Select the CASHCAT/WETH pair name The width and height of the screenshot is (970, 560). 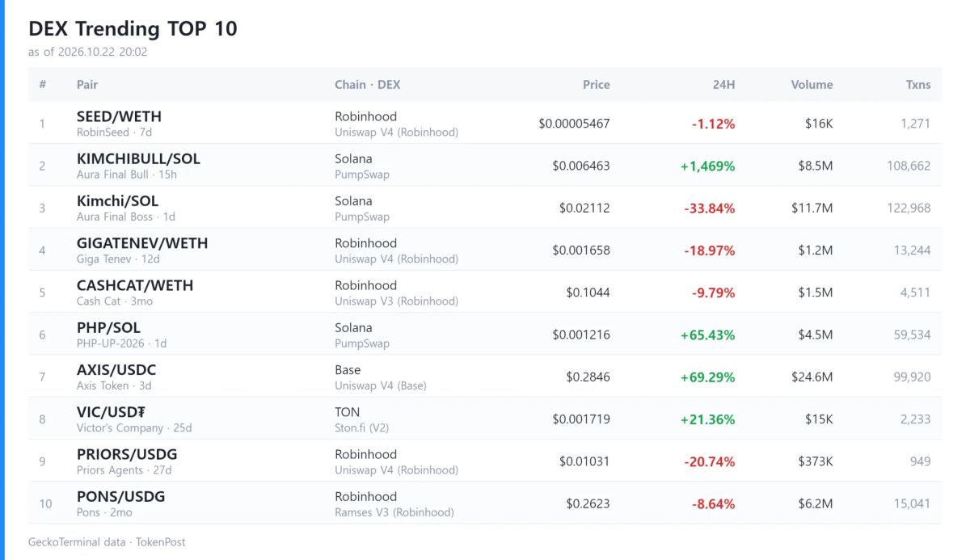click(135, 285)
